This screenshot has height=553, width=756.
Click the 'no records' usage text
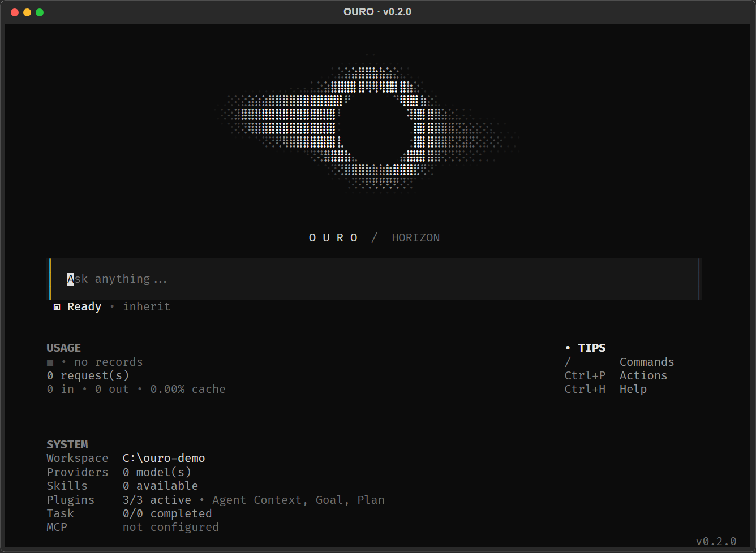(109, 362)
